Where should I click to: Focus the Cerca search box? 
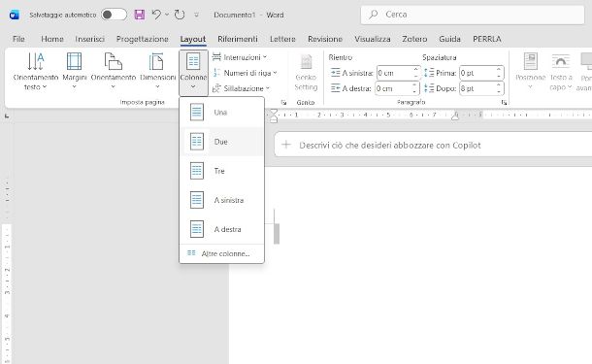tap(473, 15)
